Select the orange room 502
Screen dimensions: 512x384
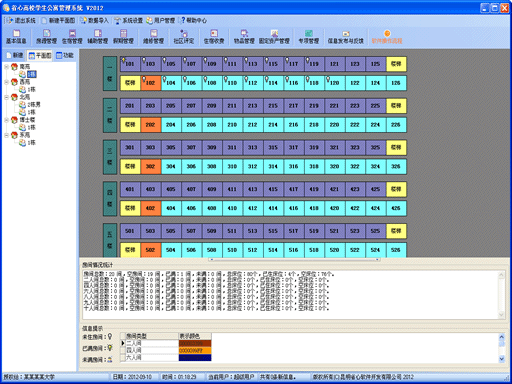(x=151, y=250)
